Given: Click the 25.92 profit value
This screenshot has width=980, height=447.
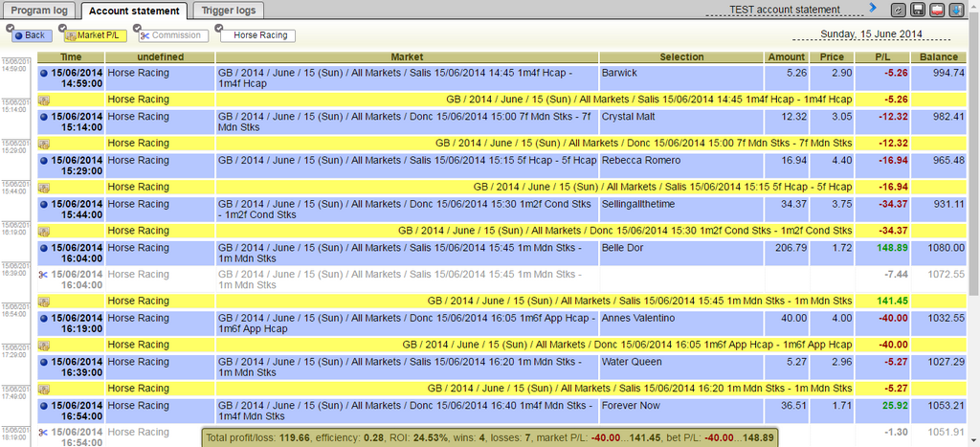Looking at the screenshot, I should [x=896, y=406].
